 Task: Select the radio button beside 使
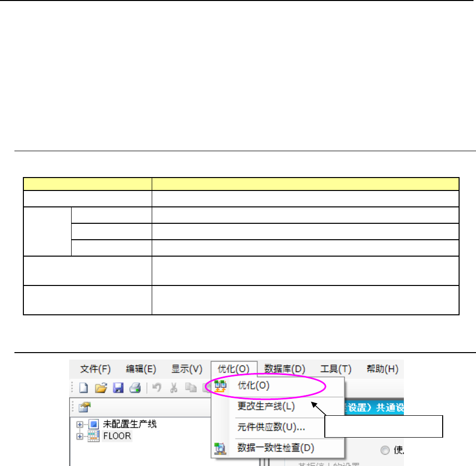point(385,450)
